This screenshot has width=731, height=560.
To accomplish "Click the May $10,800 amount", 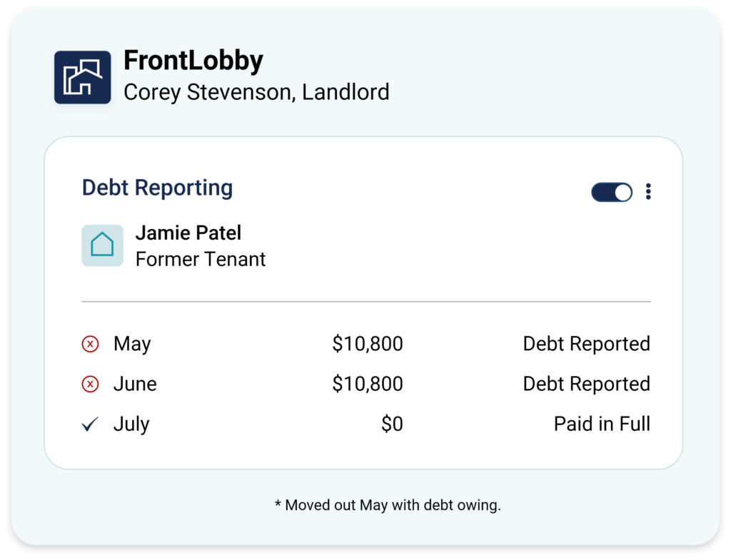I will coord(368,345).
